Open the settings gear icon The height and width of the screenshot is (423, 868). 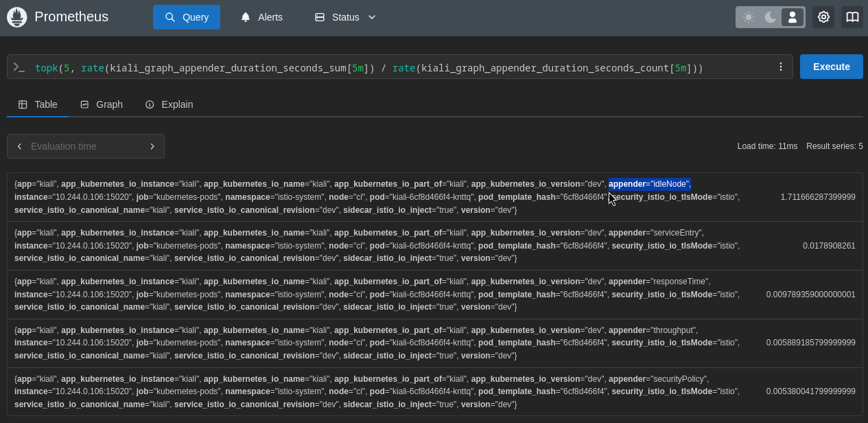[x=823, y=16]
